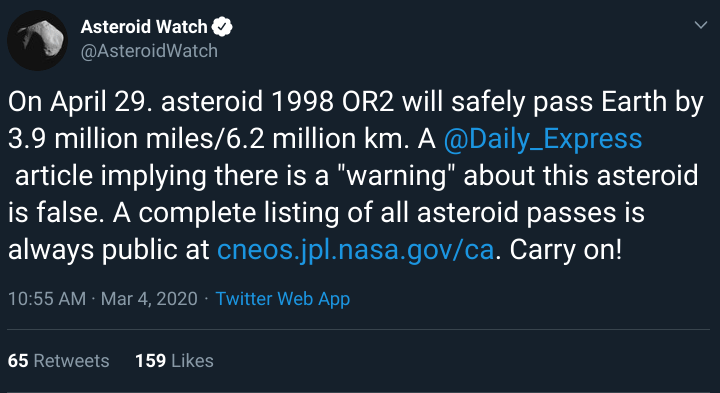The height and width of the screenshot is (393, 720).
Task: Click the "warning" word in tweet
Action: pos(395,176)
